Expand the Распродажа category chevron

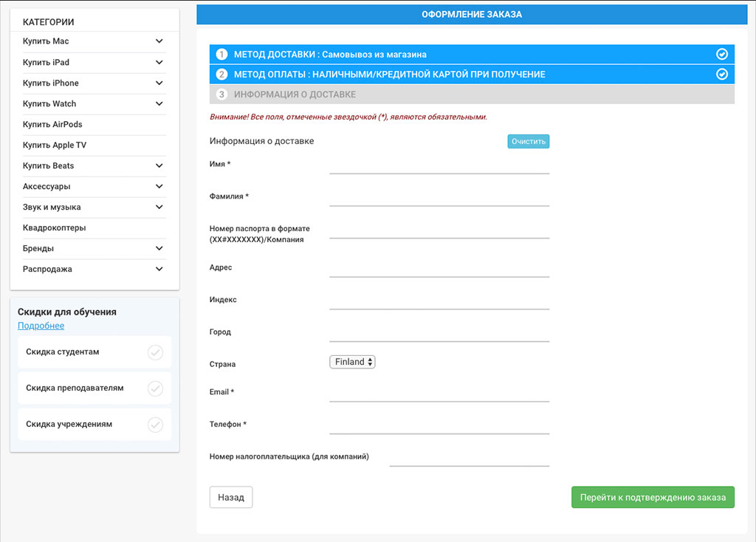(x=159, y=269)
